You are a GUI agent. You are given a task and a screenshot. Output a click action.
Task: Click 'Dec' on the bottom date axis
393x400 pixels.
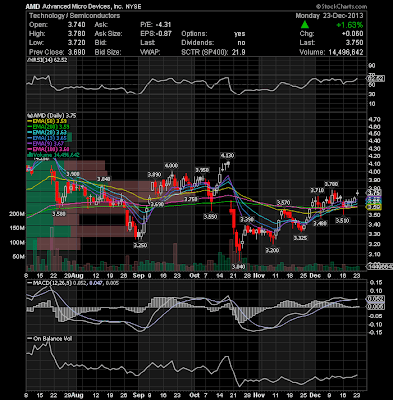315,395
